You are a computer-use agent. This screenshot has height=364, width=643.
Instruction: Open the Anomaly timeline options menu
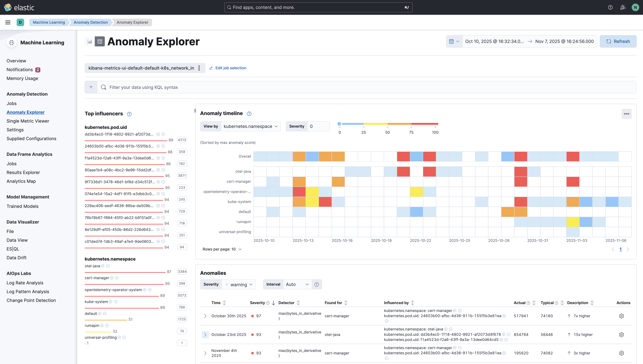(627, 114)
